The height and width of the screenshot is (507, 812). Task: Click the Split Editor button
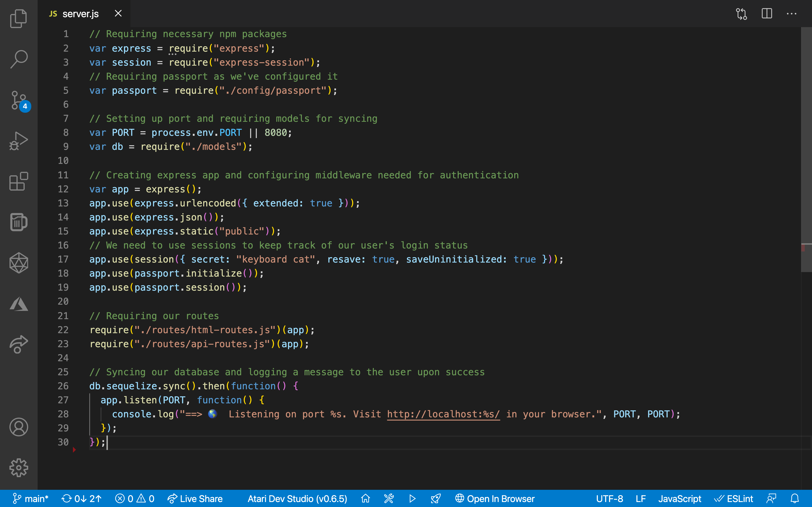pos(766,13)
